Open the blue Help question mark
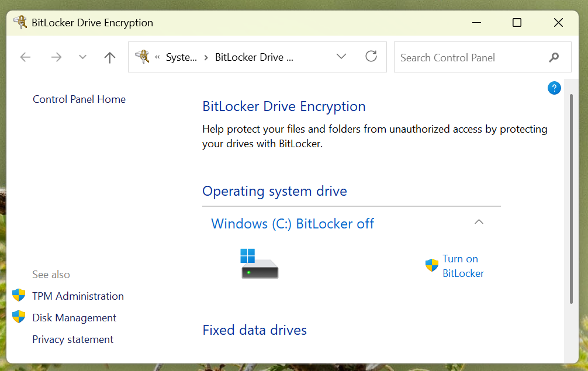The image size is (588, 371). coord(554,88)
